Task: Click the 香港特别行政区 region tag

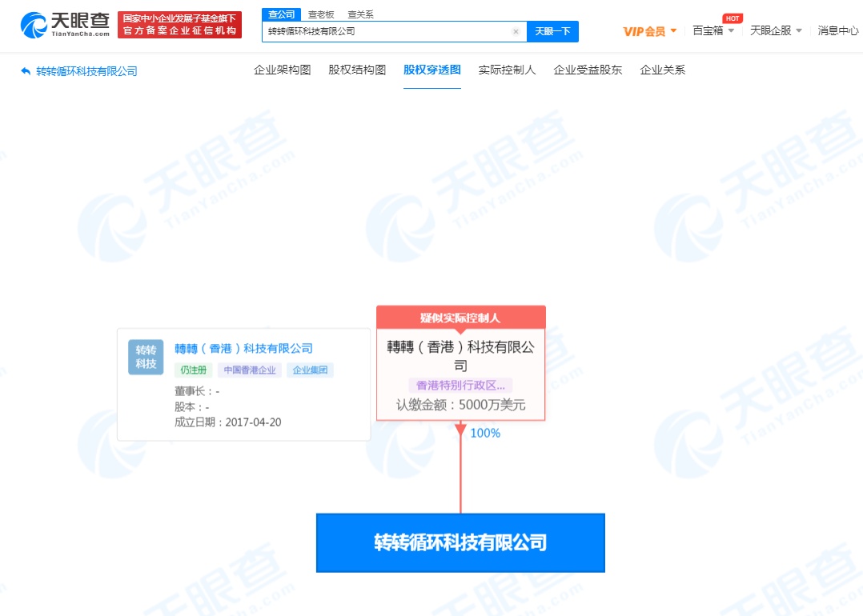Action: tap(460, 385)
